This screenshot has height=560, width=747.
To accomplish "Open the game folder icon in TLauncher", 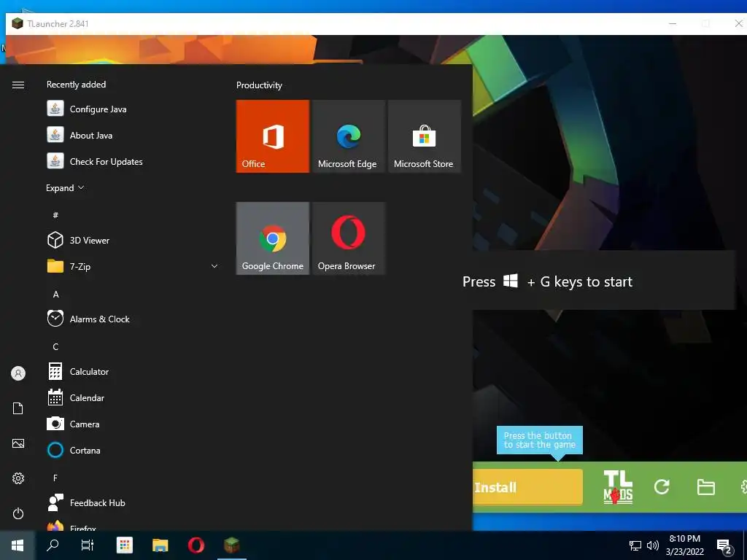I will (x=705, y=487).
